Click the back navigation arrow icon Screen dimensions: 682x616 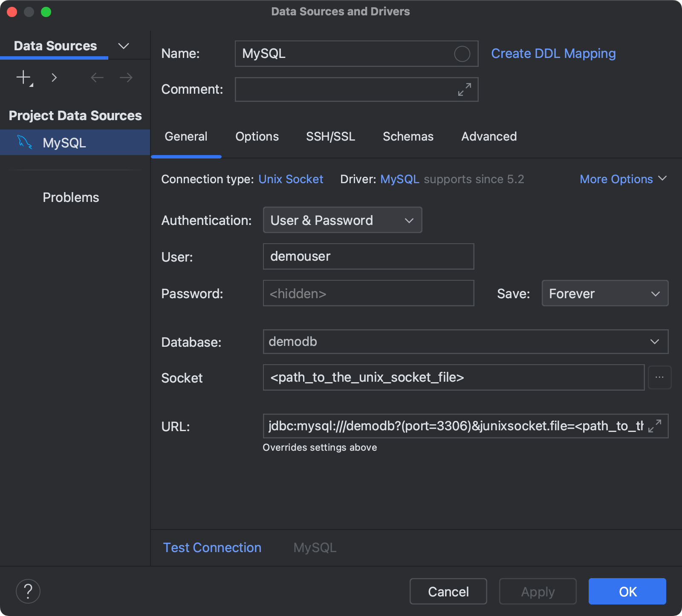point(97,77)
